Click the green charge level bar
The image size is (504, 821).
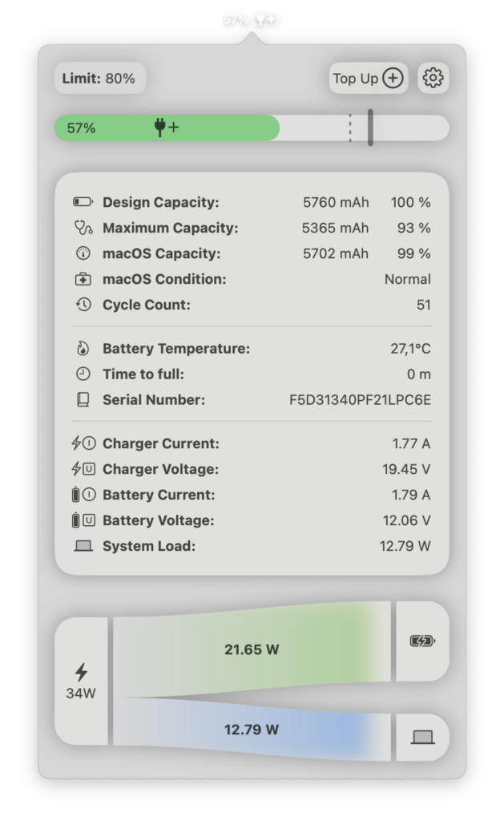pyautogui.click(x=167, y=127)
